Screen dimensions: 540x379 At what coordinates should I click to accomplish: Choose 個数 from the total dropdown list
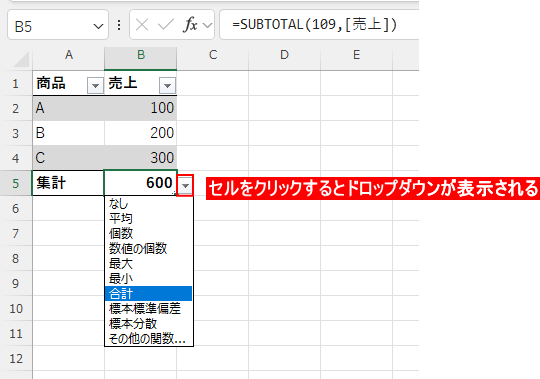click(148, 234)
